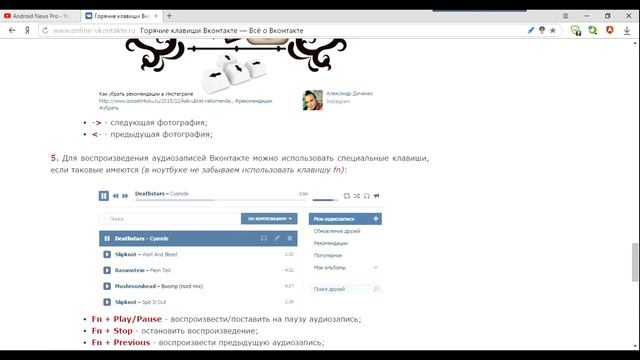The image size is (640, 360).
Task: Open the browser hamburger menu
Action: [565, 16]
